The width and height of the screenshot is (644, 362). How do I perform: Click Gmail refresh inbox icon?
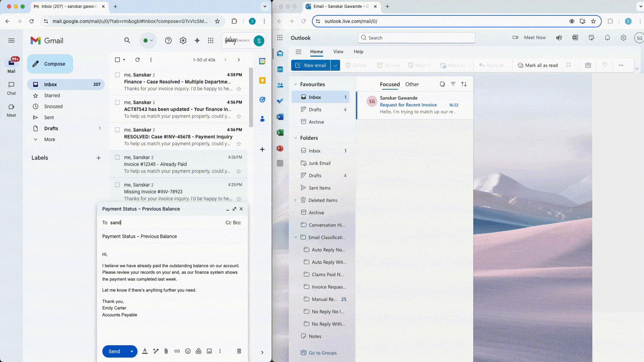coord(138,60)
